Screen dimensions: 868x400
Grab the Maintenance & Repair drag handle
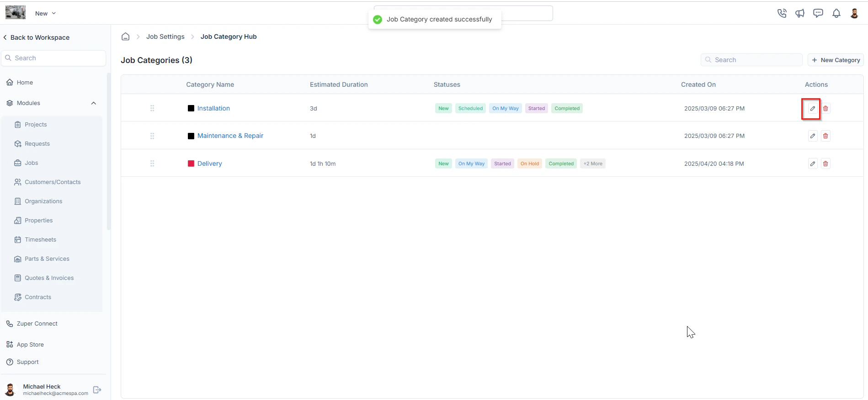152,136
